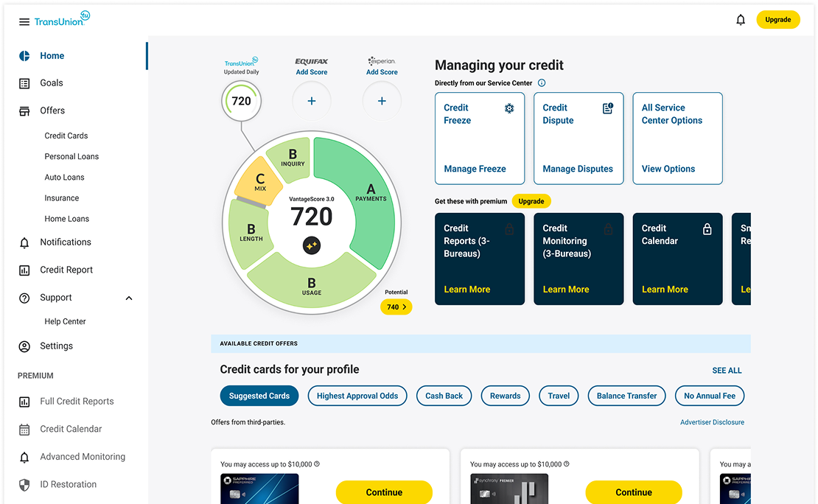The image size is (818, 504).
Task: Click the Credit Dispute document icon
Action: click(x=608, y=108)
